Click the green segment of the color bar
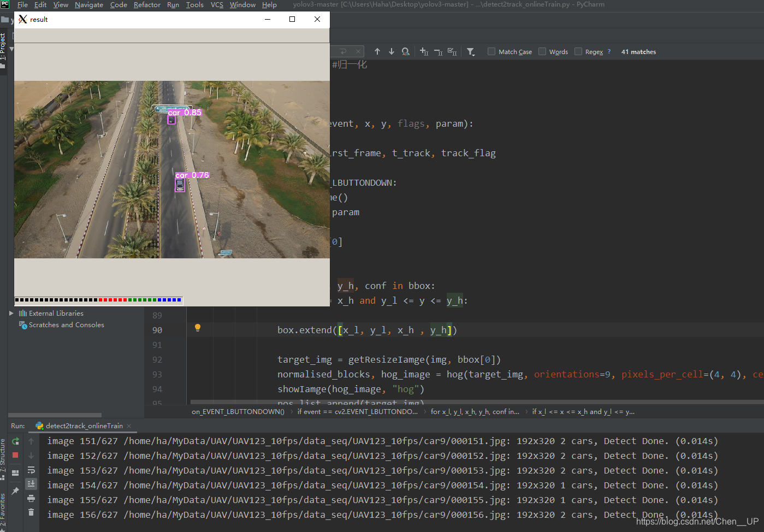The width and height of the screenshot is (764, 532). pyautogui.click(x=142, y=299)
